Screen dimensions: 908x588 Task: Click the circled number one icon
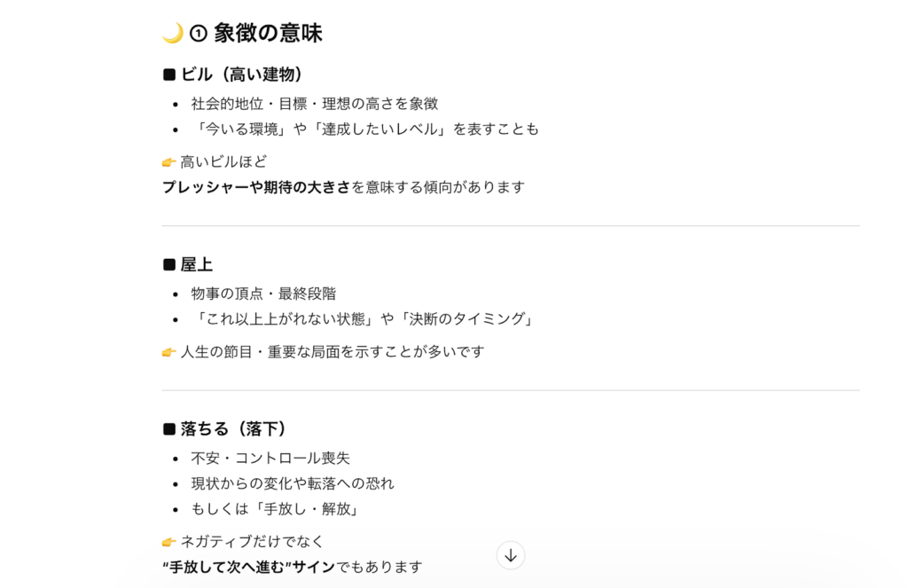(x=199, y=35)
